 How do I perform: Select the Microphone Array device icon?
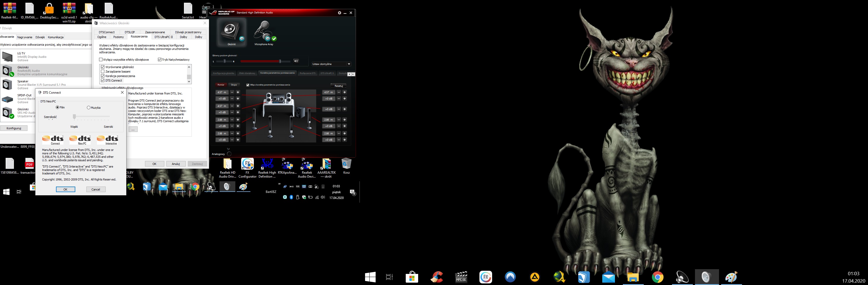[264, 33]
